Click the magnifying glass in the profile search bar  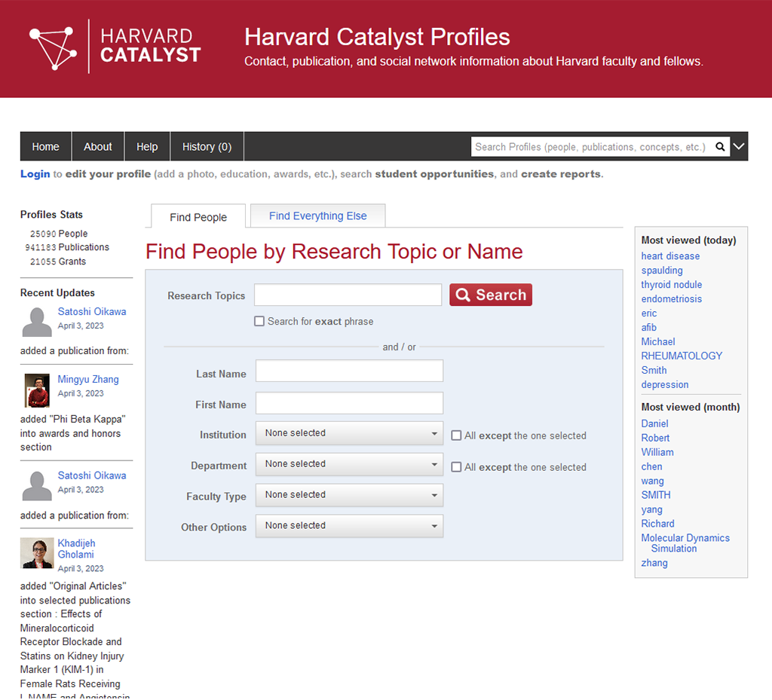pyautogui.click(x=720, y=146)
